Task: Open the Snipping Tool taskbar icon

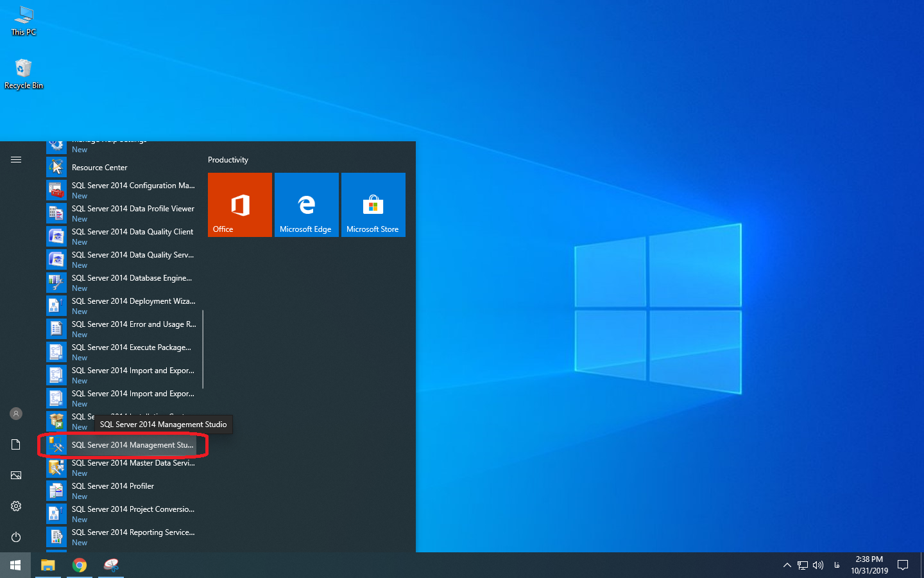Action: pos(111,565)
